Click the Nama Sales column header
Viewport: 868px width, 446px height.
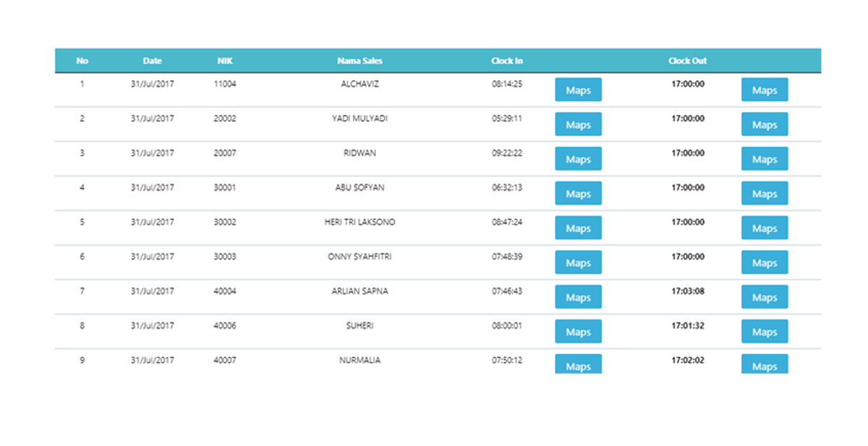(x=359, y=61)
